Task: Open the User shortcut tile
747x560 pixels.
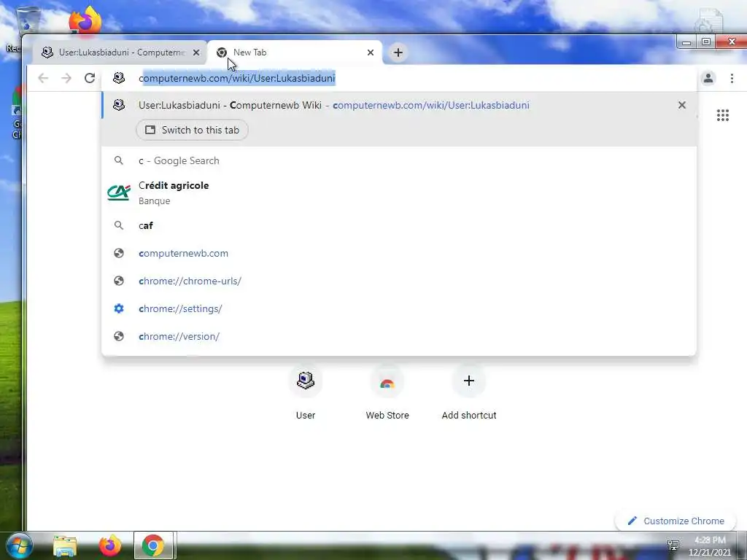Action: coord(306,393)
